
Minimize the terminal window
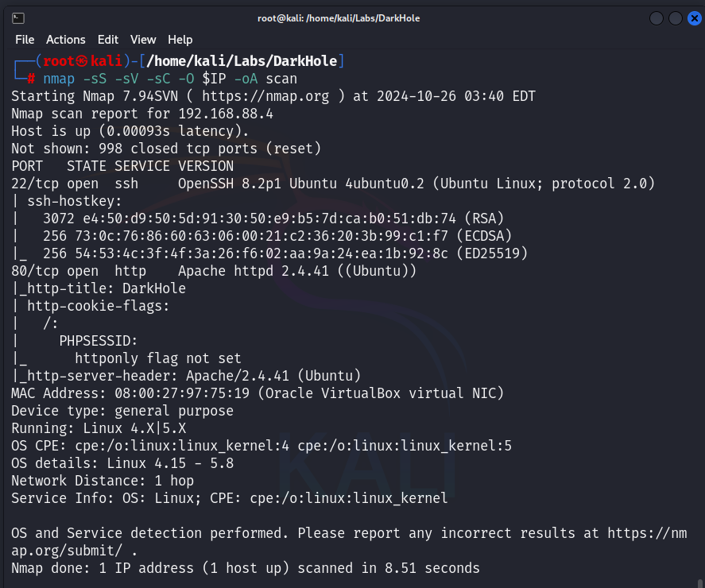(x=657, y=18)
